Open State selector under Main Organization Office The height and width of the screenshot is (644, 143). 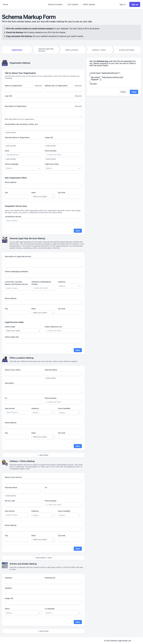(43, 197)
